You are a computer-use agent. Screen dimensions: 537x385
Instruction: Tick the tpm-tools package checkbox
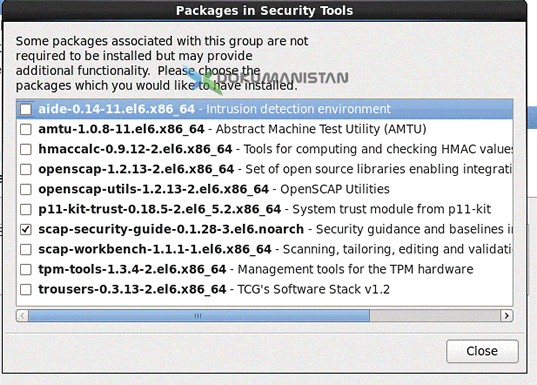[x=26, y=270]
